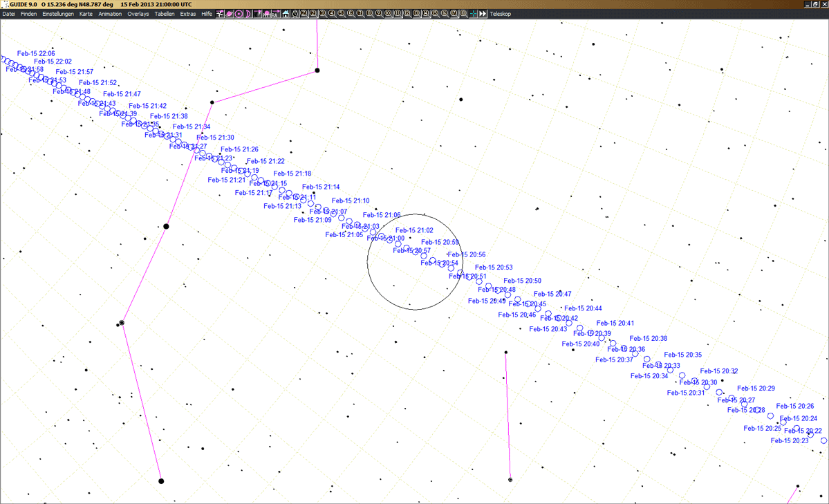Open the Einstellungen menu
Image resolution: width=829 pixels, height=504 pixels.
[x=58, y=14]
